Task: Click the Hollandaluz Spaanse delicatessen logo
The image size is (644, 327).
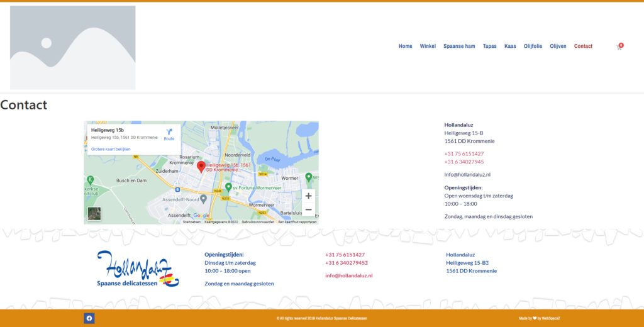Action: point(138,269)
